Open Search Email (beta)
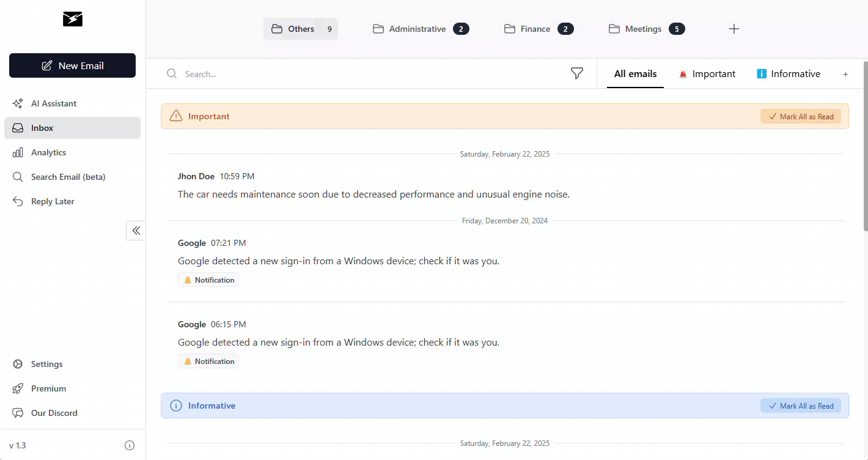The image size is (868, 460). [67, 177]
